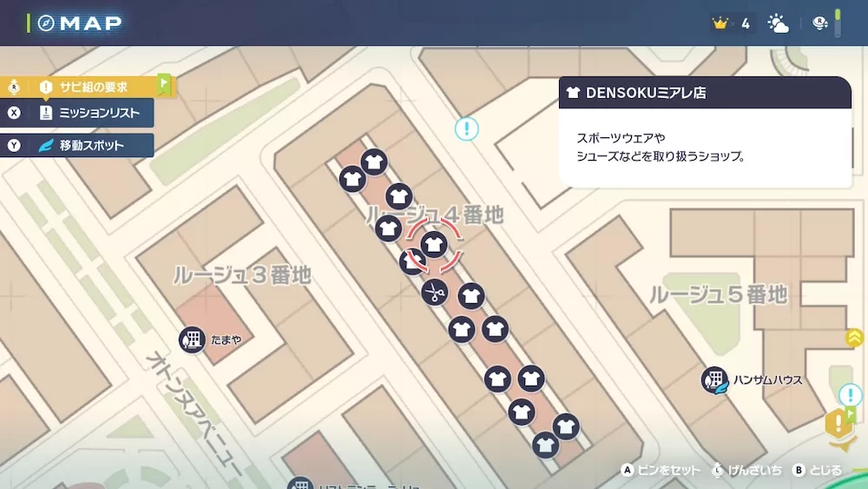Click the ルージュ4番地 district label
Screen dimensions: 868x489
tap(435, 215)
